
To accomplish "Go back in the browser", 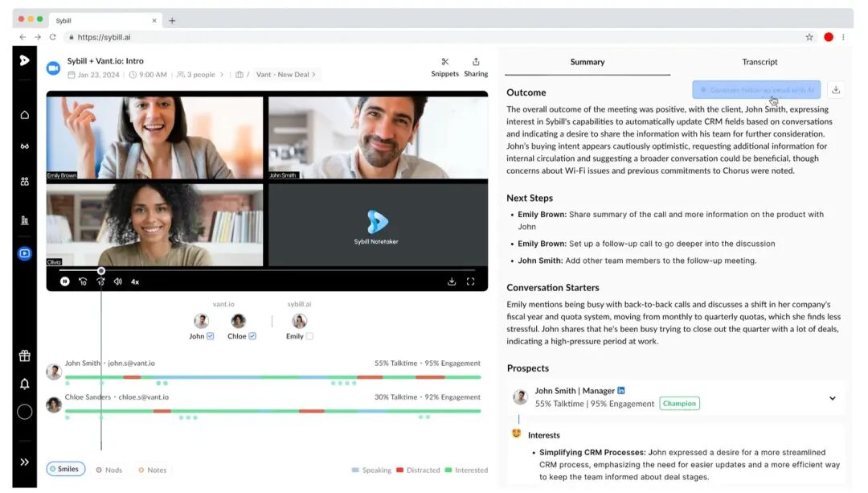I will 23,37.
